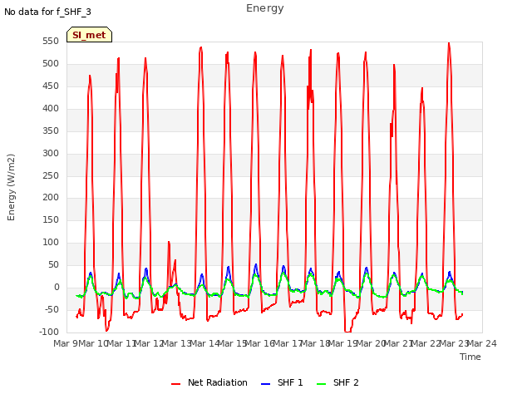Click the 250 y-axis tick label
Image resolution: width=532 pixels, height=399 pixels.
click(x=51, y=175)
